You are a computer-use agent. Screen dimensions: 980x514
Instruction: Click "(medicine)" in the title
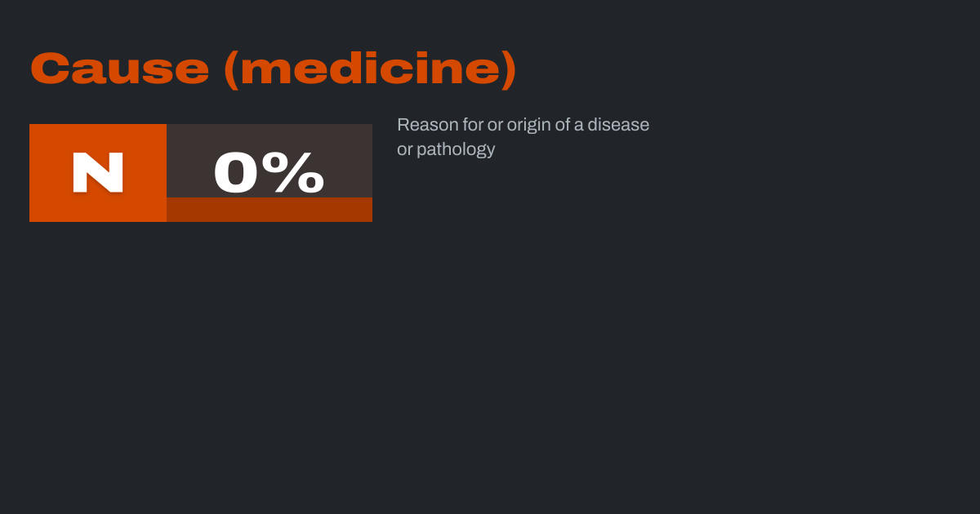[370, 69]
